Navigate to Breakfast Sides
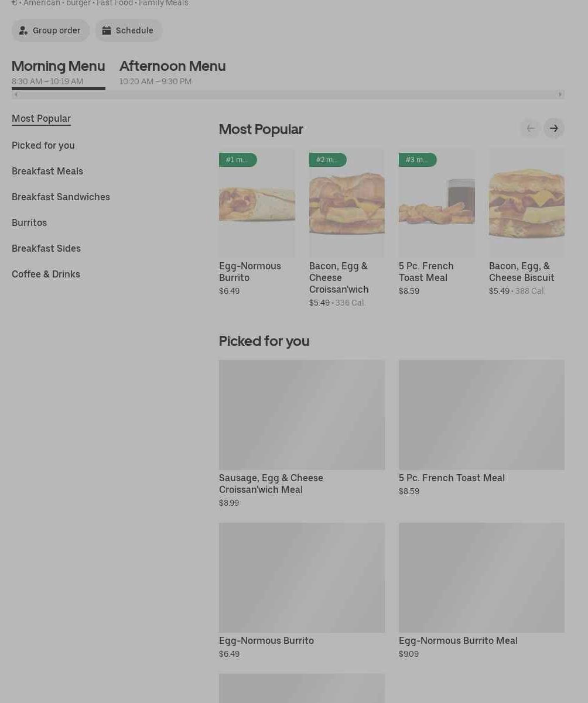This screenshot has height=703, width=588. pos(46,248)
